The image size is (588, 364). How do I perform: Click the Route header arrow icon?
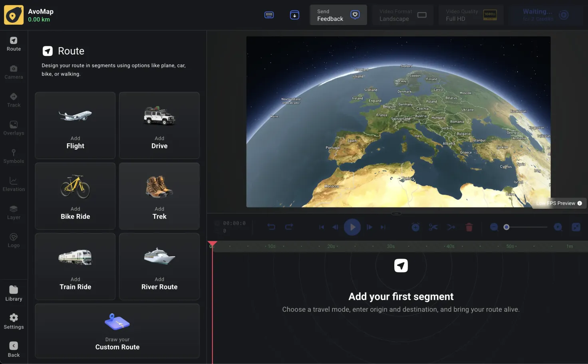click(x=48, y=51)
